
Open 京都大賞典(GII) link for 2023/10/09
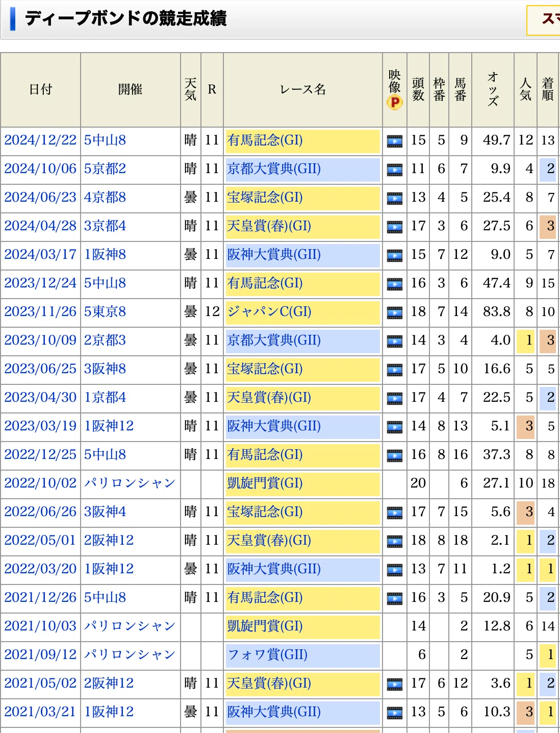point(274,340)
